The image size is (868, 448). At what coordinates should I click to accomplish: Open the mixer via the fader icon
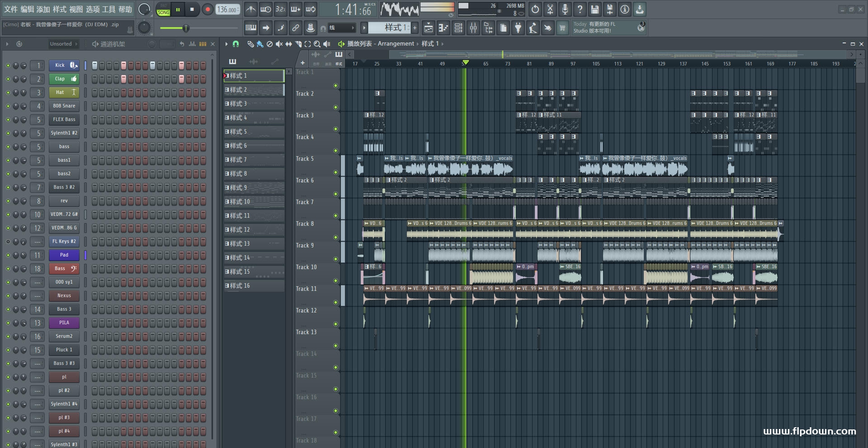[x=473, y=28]
